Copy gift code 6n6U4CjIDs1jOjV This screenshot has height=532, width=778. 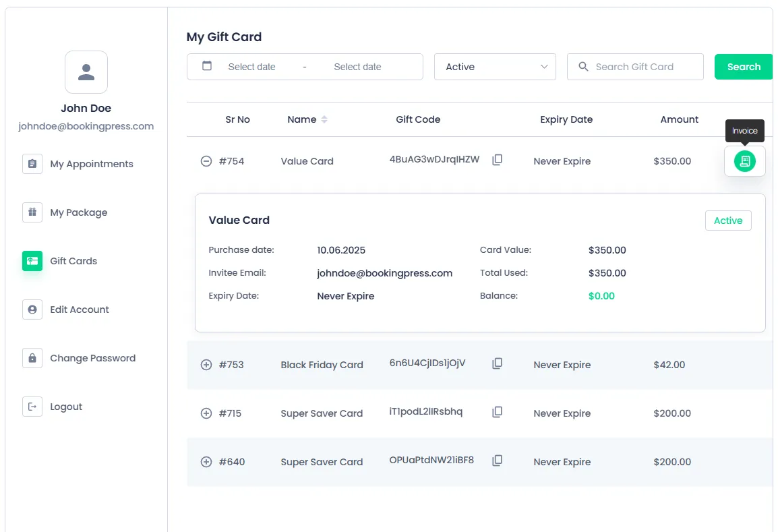497,363
